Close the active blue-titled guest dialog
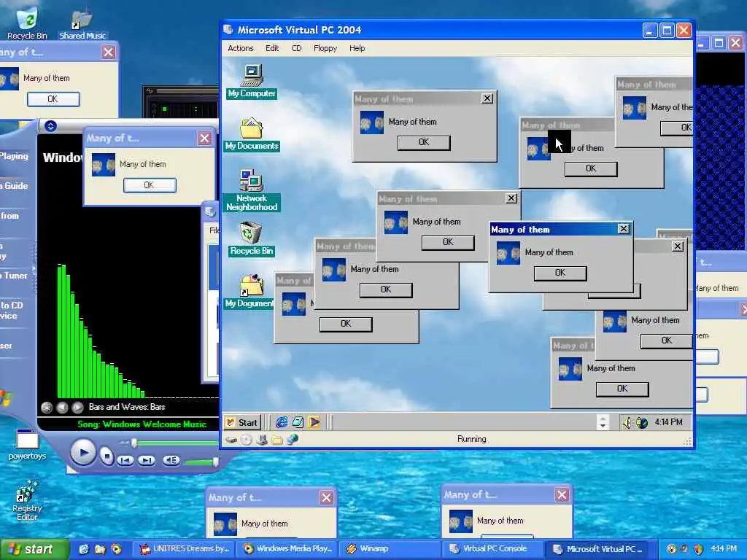747x560 pixels. click(624, 229)
